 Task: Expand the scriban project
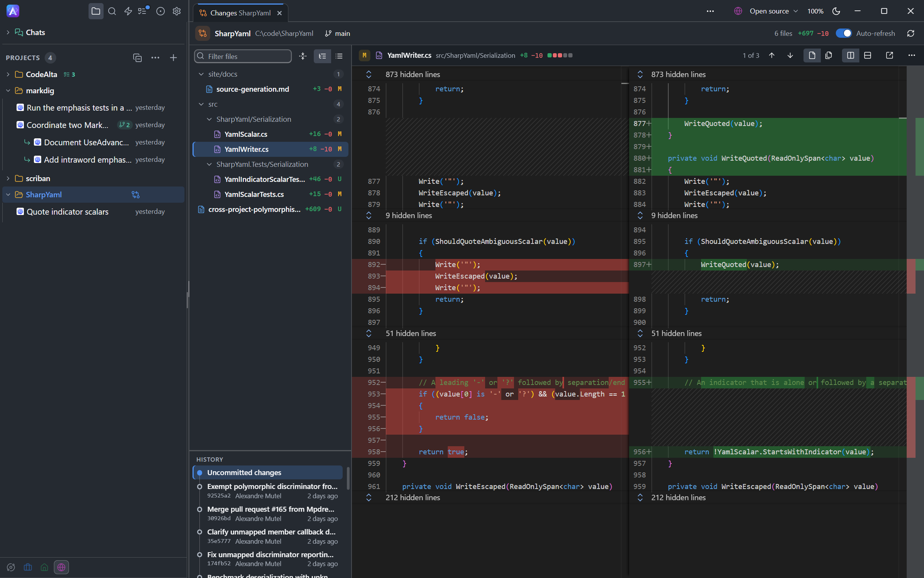[x=8, y=178]
